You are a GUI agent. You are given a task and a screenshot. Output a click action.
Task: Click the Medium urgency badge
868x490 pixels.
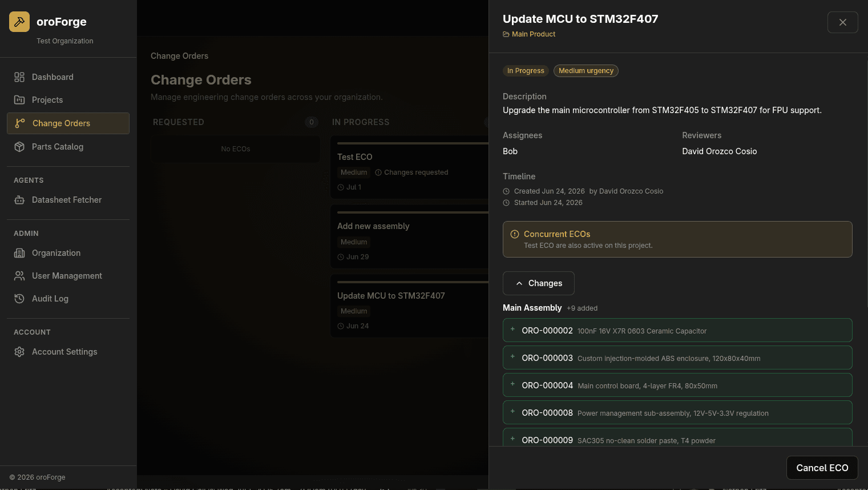tap(586, 71)
